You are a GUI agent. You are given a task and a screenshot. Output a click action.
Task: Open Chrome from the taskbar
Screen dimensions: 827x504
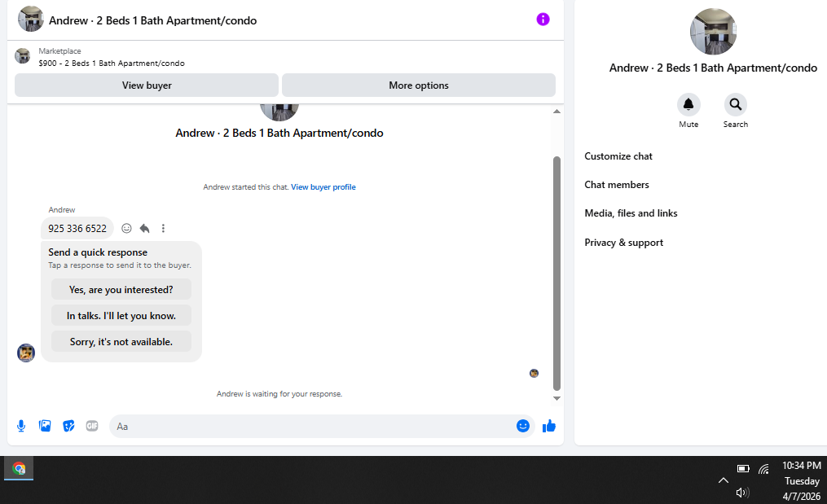click(x=19, y=468)
